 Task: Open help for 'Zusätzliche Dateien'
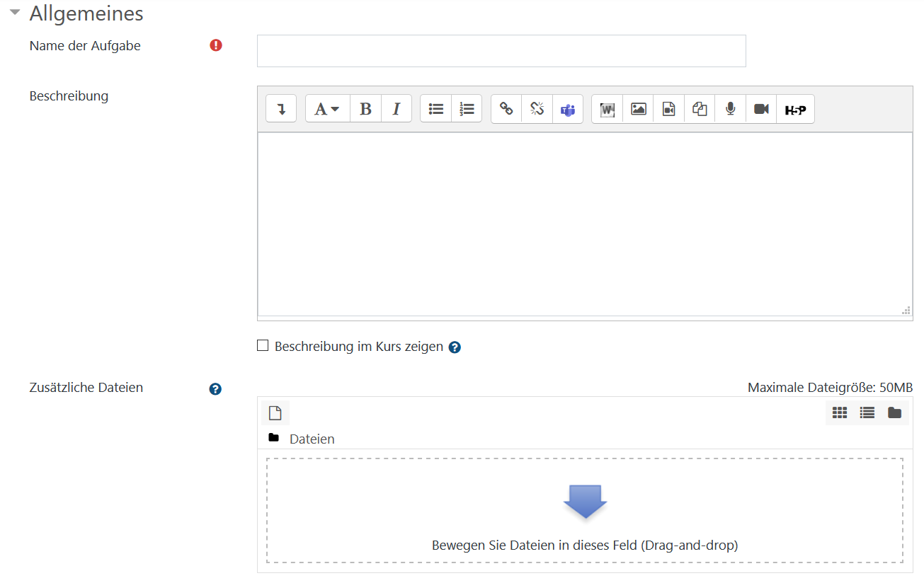pos(216,388)
